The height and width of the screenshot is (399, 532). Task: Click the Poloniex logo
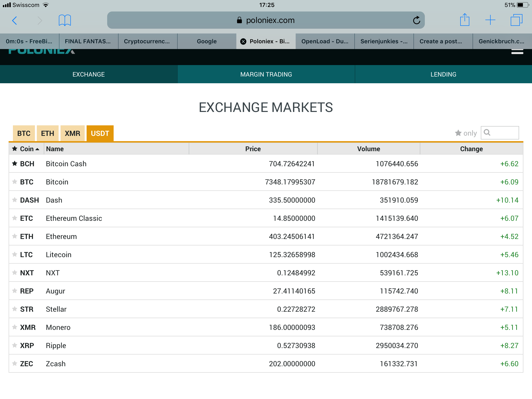(x=42, y=51)
